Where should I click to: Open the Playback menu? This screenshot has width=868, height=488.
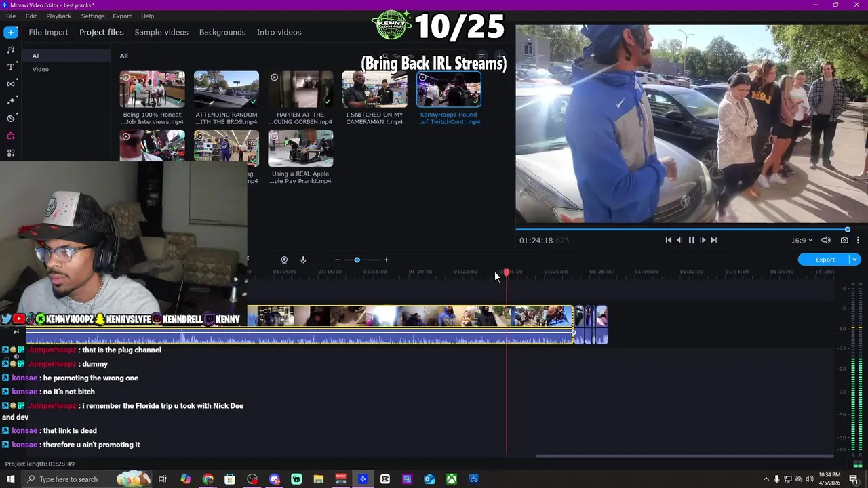tap(59, 16)
